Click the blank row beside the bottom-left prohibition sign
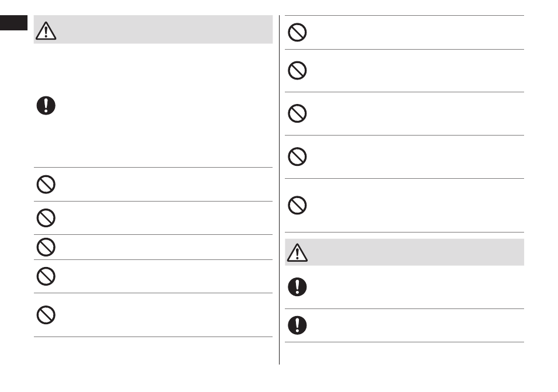Viewport: 558px width, 392px height. (x=153, y=315)
